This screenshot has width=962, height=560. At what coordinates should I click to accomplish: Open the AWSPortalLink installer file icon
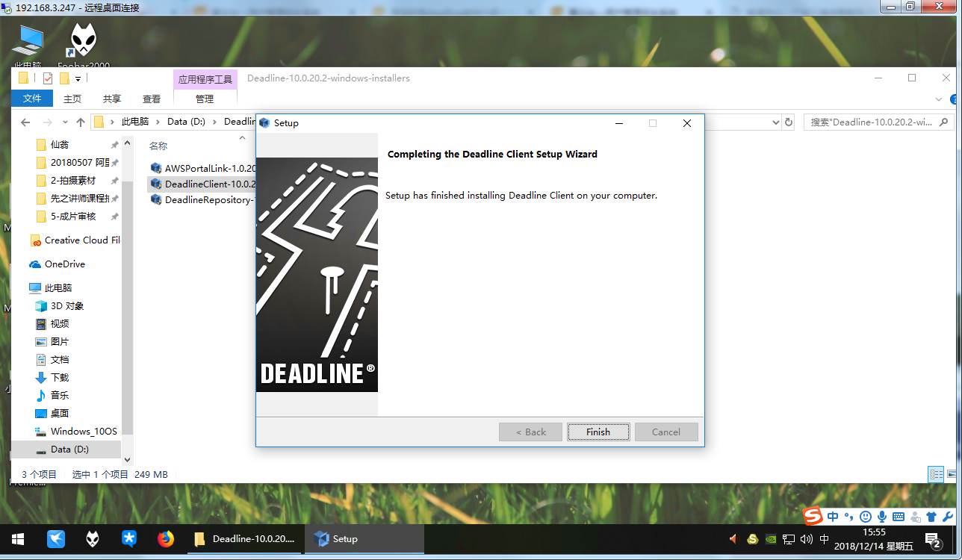[x=156, y=168]
